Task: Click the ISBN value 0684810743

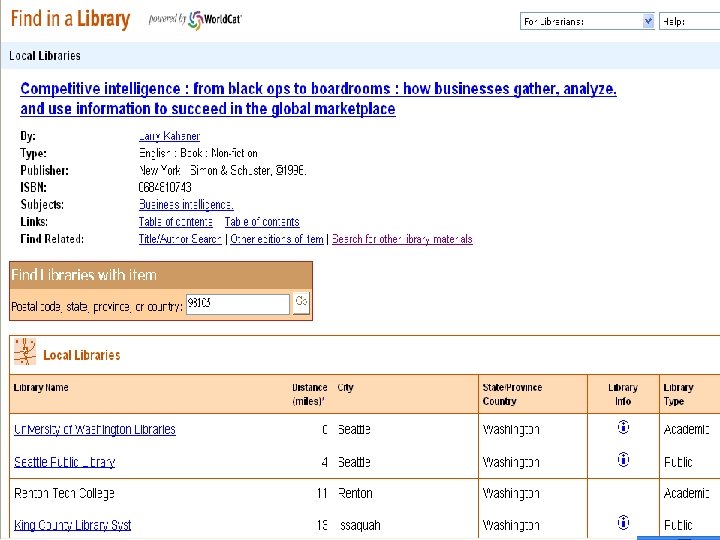Action: coord(165,187)
